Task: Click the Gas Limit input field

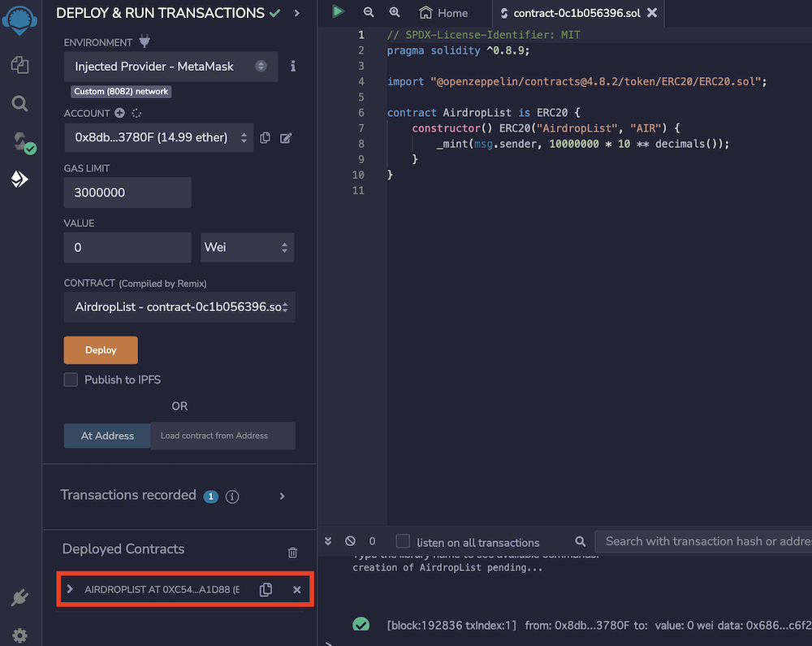Action: [127, 193]
